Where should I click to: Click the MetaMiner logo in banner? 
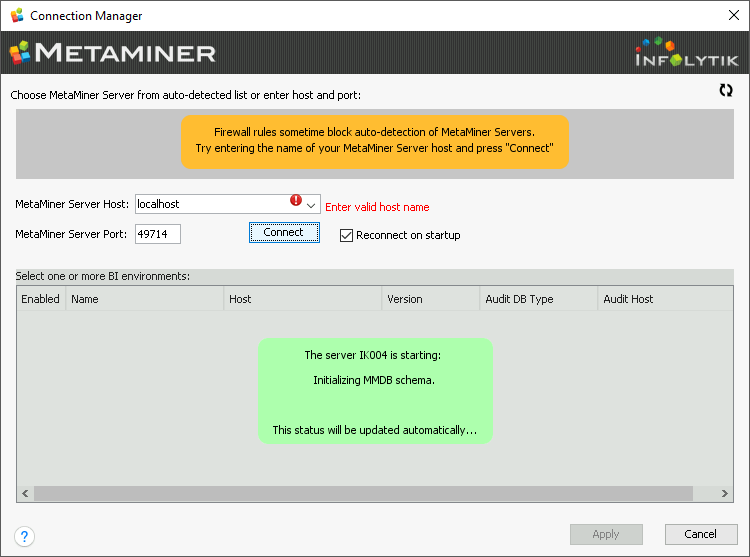pyautogui.click(x=113, y=53)
